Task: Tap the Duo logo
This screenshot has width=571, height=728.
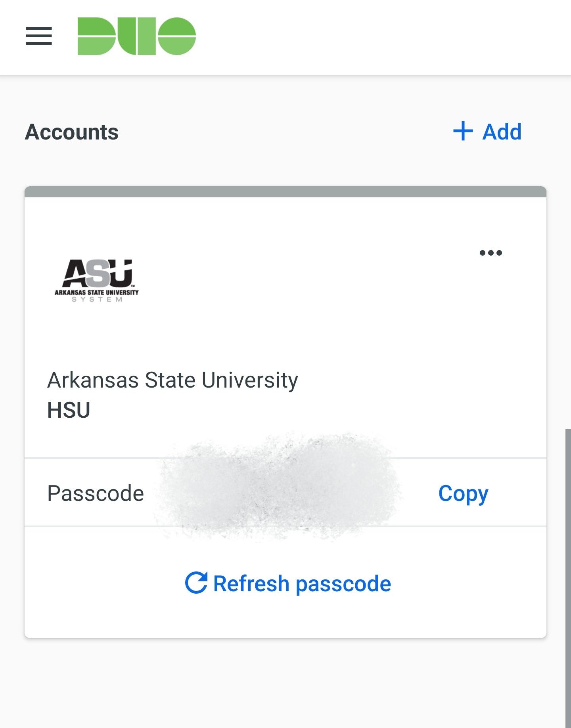Action: [x=136, y=36]
